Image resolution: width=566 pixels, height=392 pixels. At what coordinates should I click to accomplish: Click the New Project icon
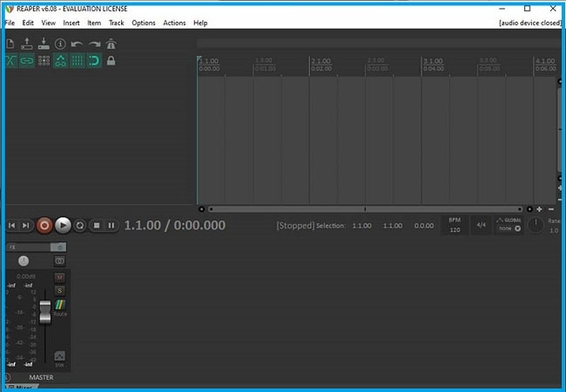pyautogui.click(x=10, y=44)
